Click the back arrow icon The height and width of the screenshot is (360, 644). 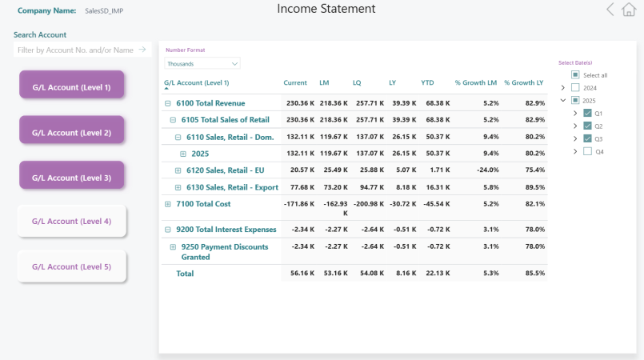pyautogui.click(x=610, y=10)
